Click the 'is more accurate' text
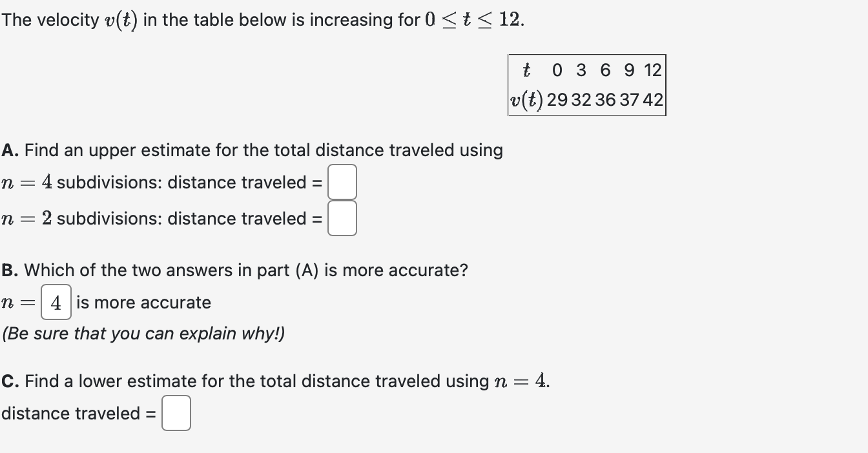Viewport: 868px width, 453px height. 143,302
